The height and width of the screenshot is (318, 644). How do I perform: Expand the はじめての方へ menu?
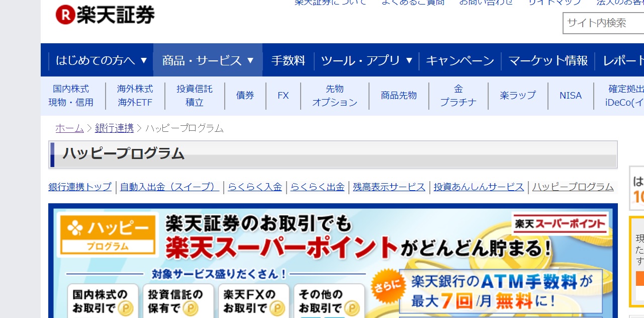[102, 60]
